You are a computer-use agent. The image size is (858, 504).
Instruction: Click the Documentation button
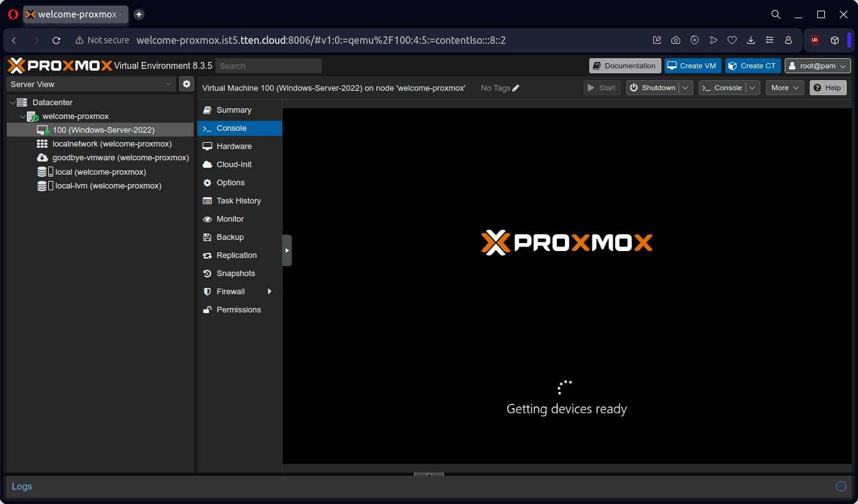[x=625, y=66]
